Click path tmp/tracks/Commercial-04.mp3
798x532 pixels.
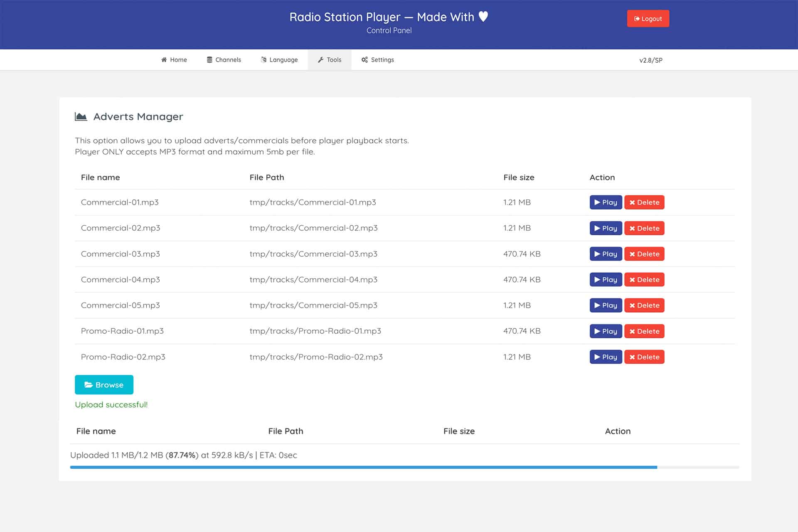click(x=313, y=280)
